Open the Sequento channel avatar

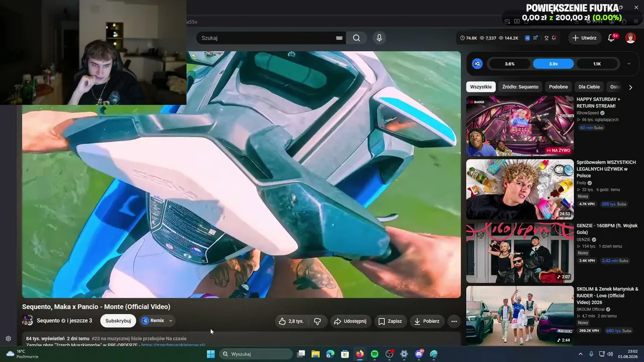click(28, 320)
